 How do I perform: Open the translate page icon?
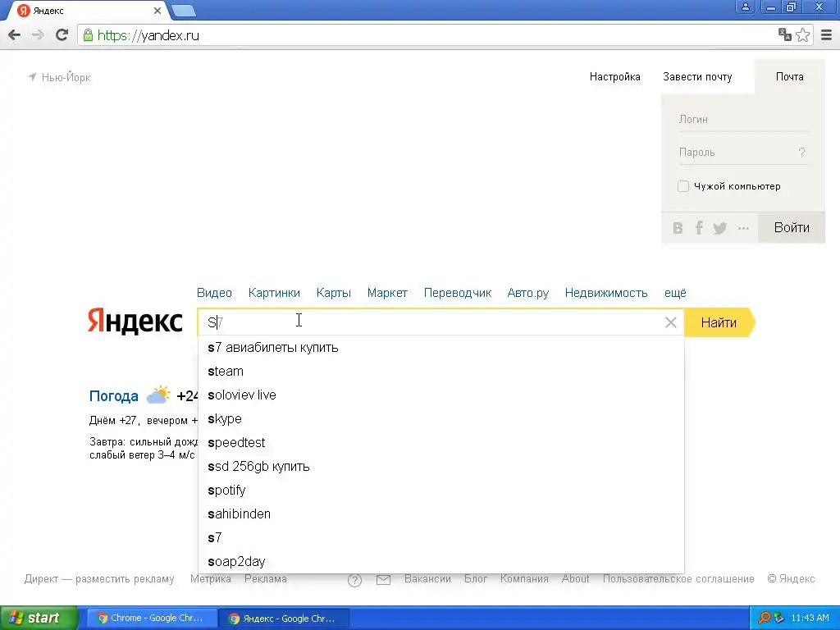point(785,34)
